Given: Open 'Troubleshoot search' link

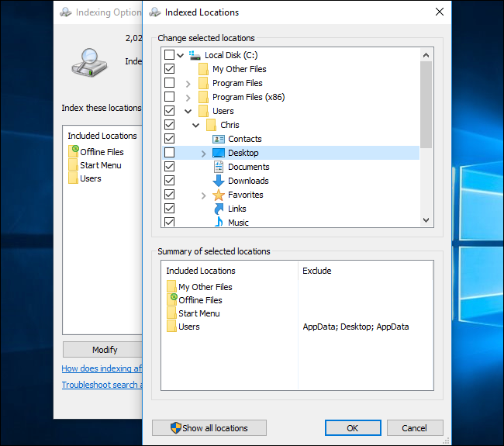Looking at the screenshot, I should [x=102, y=385].
